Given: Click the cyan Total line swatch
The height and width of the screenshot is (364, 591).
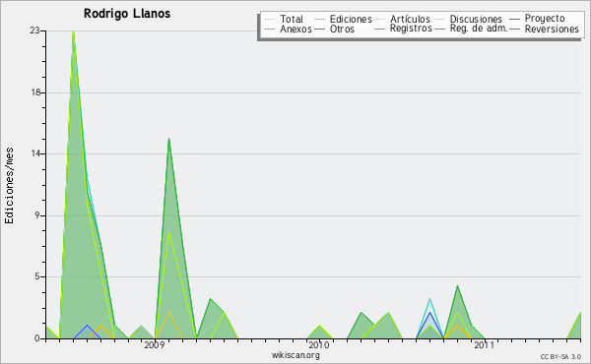Looking at the screenshot, I should [x=270, y=19].
